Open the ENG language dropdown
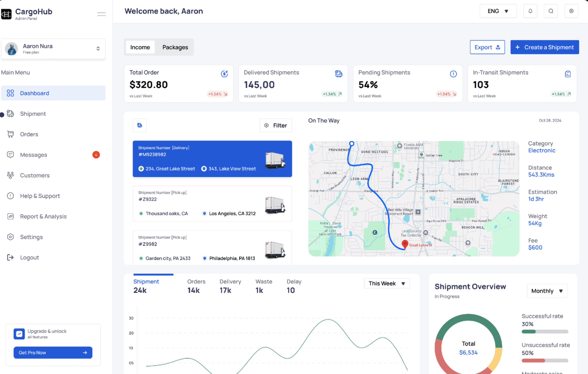 (x=498, y=11)
